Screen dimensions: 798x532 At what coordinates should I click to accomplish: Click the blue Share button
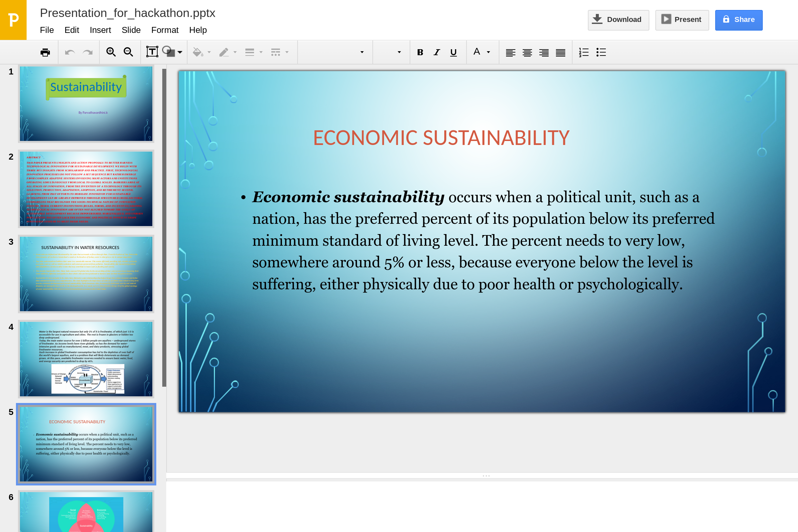[x=738, y=20]
